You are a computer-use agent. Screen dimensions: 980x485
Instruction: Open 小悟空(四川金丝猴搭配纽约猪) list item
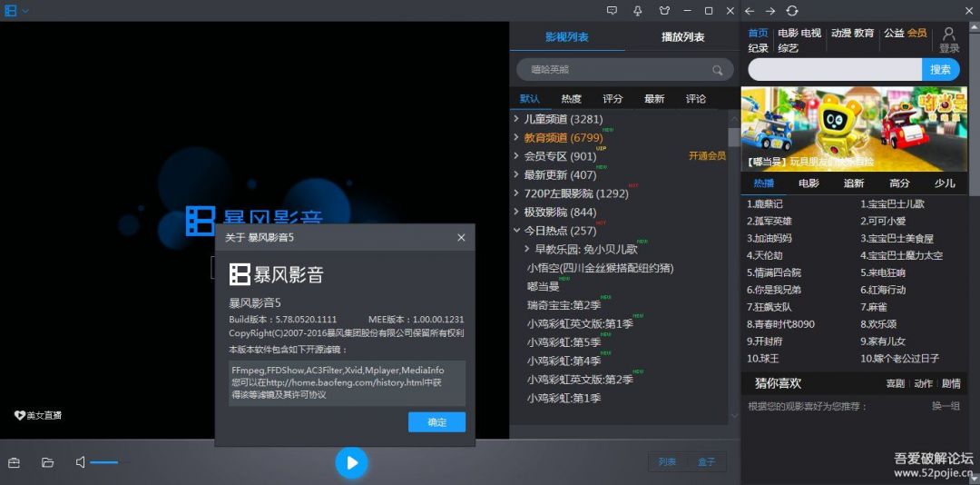click(x=600, y=268)
